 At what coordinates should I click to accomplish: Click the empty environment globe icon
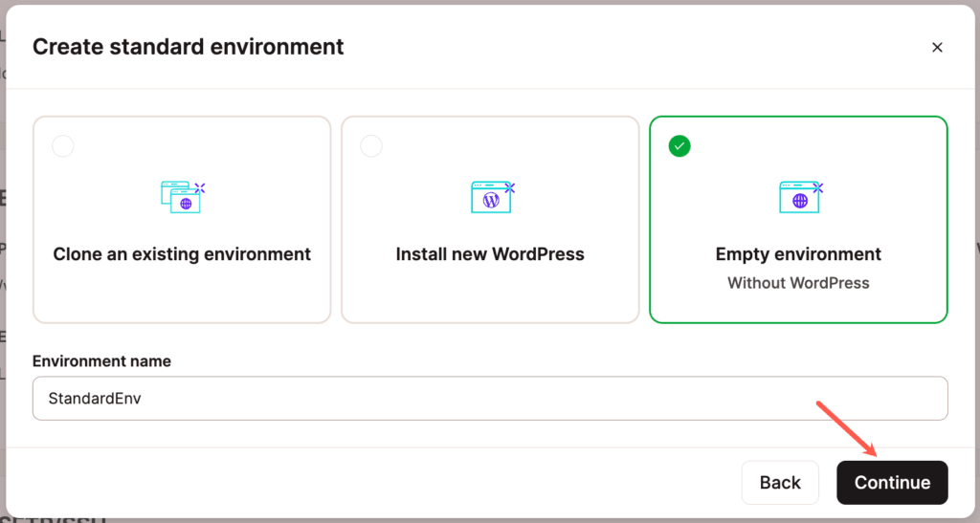click(801, 197)
